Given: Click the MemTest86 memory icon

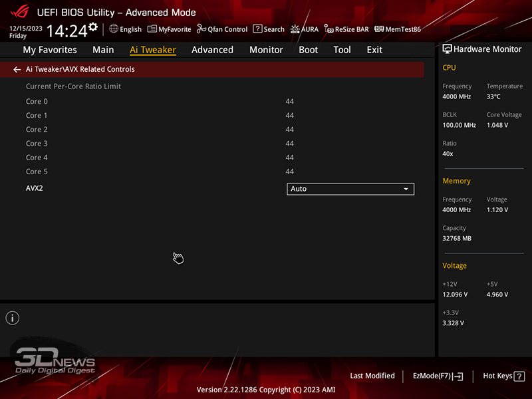Looking at the screenshot, I should 379,29.
